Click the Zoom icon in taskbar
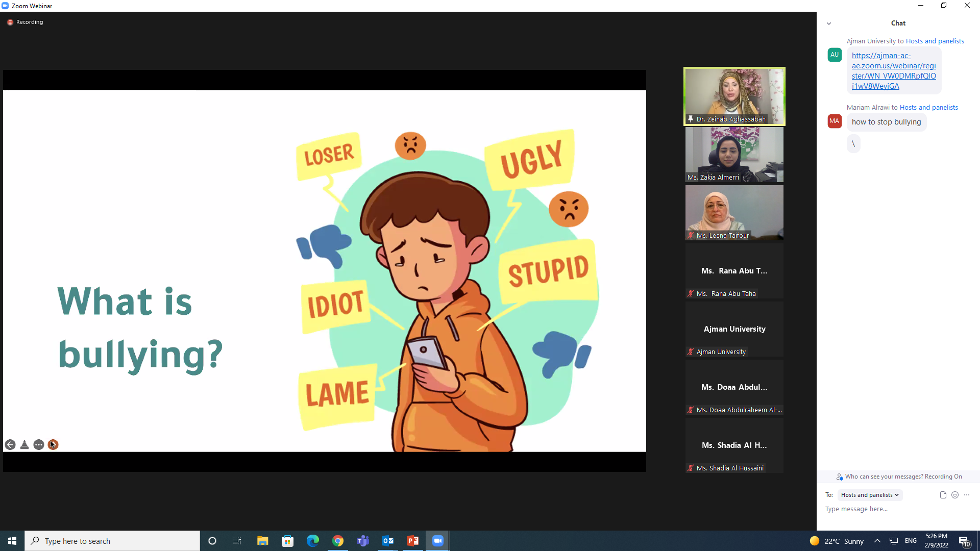Viewport: 980px width, 551px height. point(438,541)
